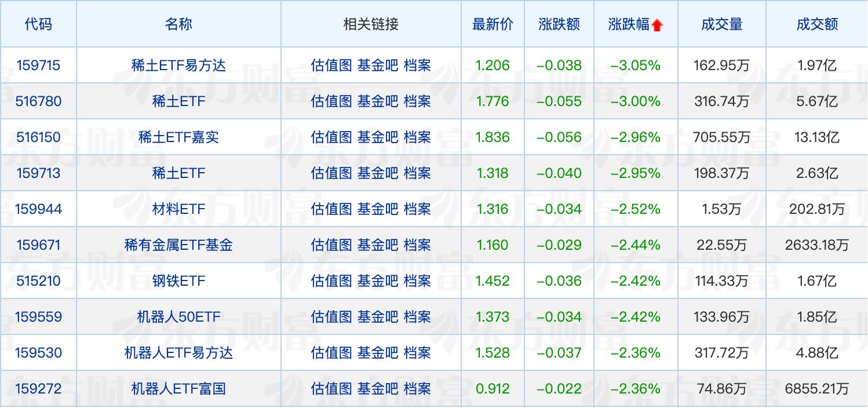Image resolution: width=868 pixels, height=408 pixels.
Task: Click the red sort arrow beside 涨跌幅
Action: [657, 25]
